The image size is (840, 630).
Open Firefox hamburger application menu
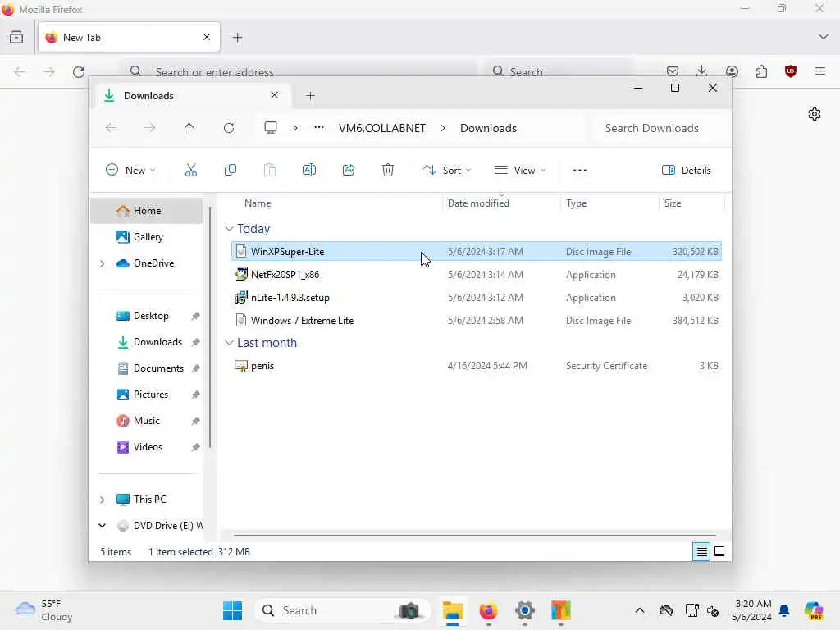coord(820,71)
